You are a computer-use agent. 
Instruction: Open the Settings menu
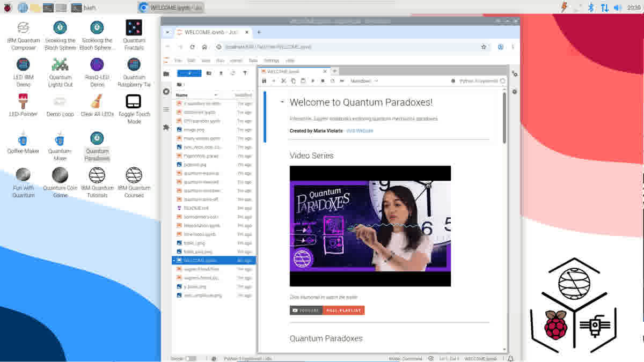click(x=272, y=61)
